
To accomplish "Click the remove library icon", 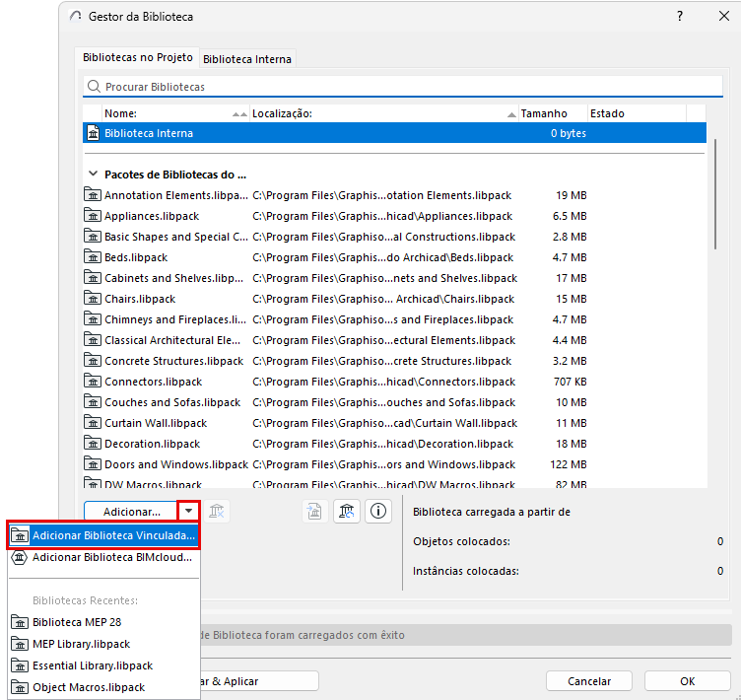I will [x=217, y=512].
